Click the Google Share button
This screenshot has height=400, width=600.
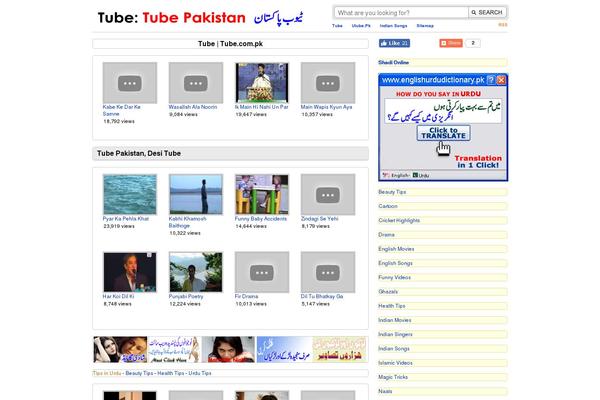[x=451, y=43]
